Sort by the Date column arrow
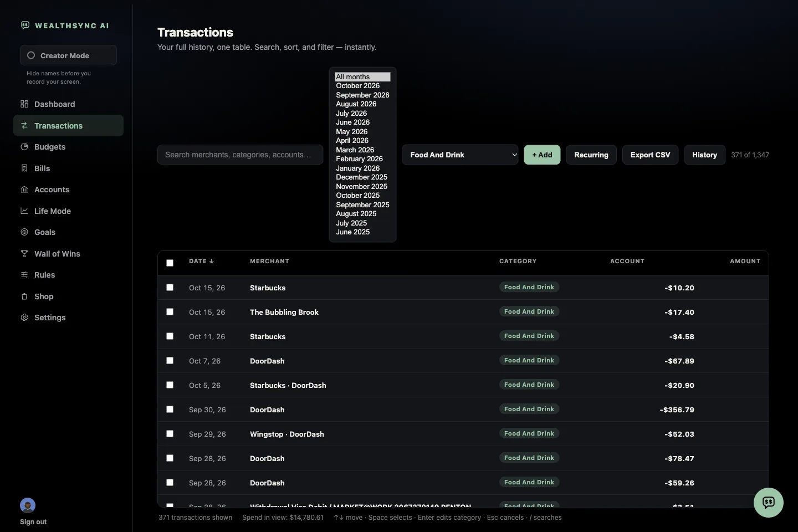Screen dimensions: 798x532 coord(212,261)
